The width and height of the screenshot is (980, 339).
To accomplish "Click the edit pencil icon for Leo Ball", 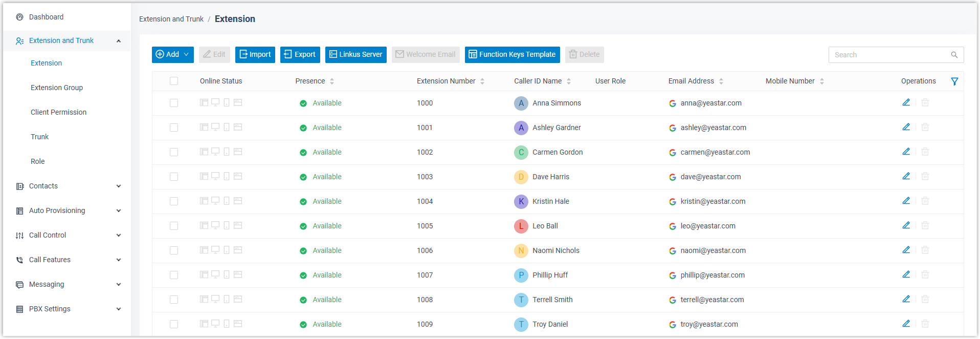I will point(906,225).
